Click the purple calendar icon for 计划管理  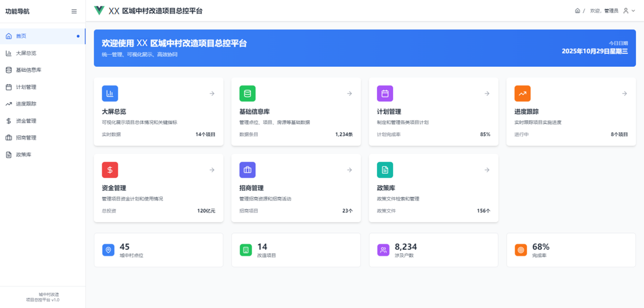pos(385,94)
